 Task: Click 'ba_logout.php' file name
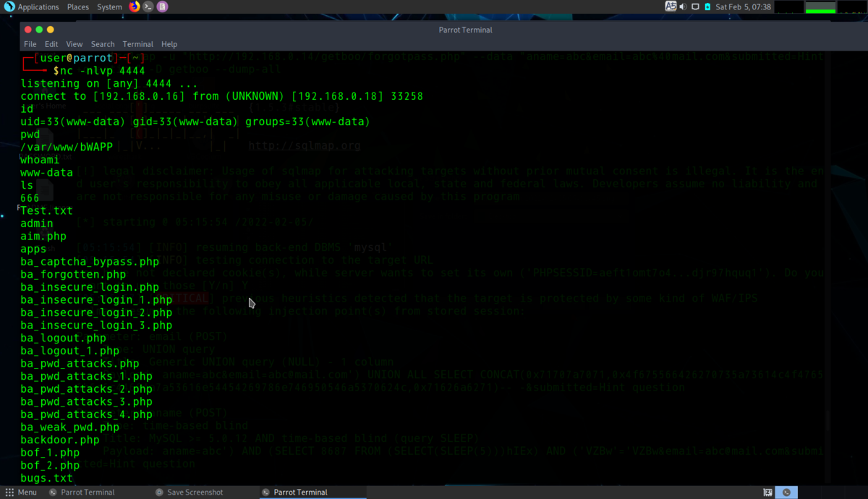63,338
